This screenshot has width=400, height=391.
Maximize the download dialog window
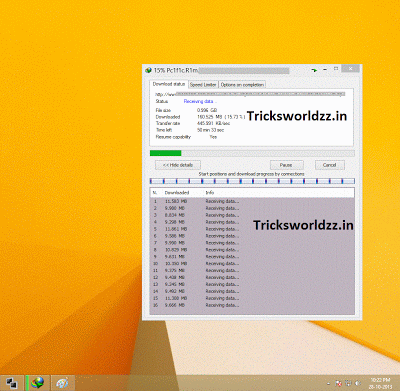tap(336, 69)
